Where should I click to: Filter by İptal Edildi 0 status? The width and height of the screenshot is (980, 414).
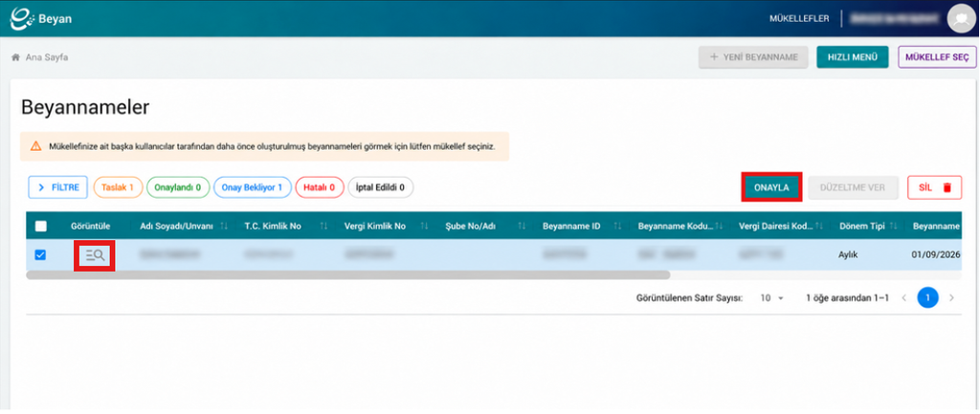[x=380, y=187]
